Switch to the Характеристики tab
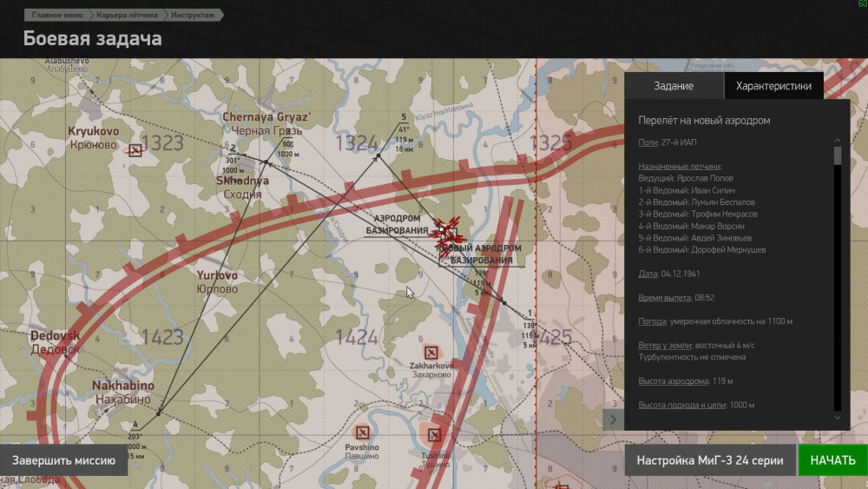 (x=773, y=86)
